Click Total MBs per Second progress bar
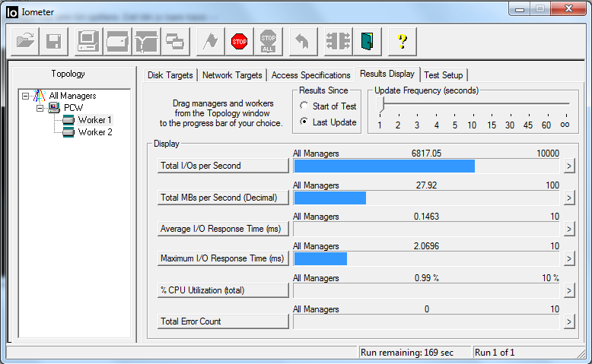Viewport: 592px width, 364px height. [x=426, y=198]
